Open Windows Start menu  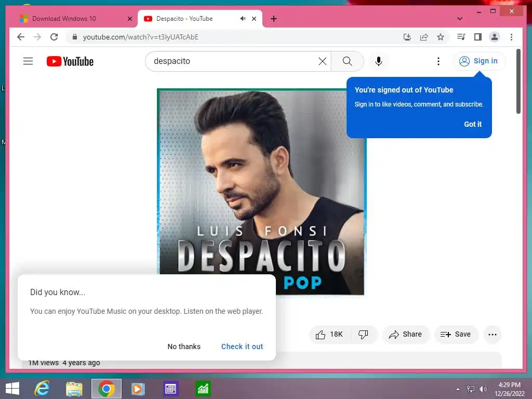[12, 389]
